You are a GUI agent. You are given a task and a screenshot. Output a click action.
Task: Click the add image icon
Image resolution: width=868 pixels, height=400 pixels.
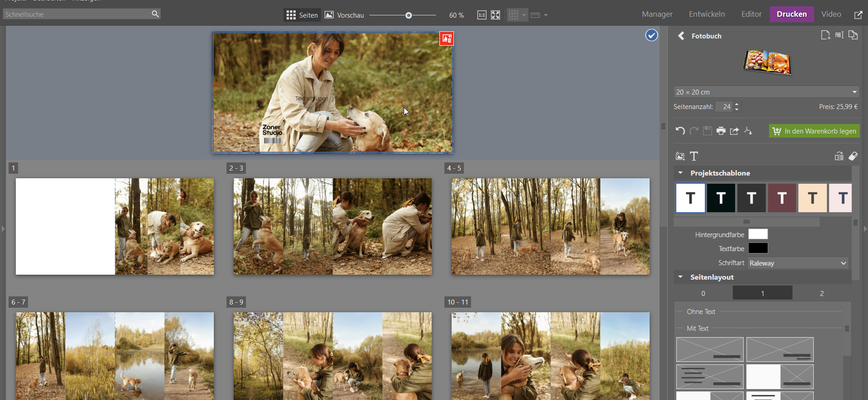pos(680,157)
